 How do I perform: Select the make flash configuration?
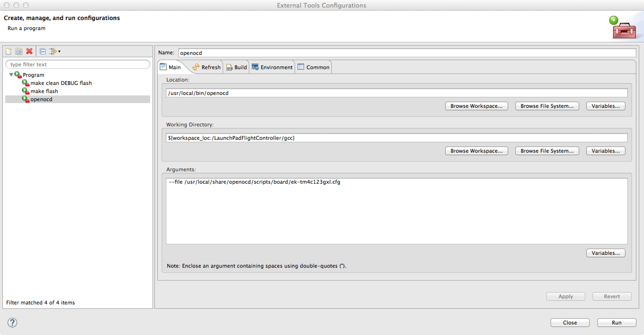tap(44, 91)
